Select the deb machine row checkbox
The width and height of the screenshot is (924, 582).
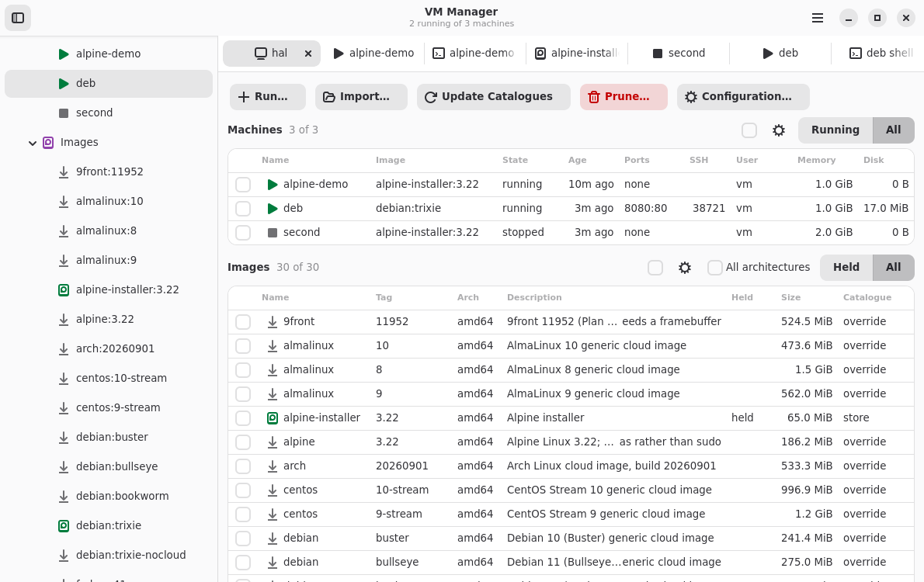(x=243, y=209)
